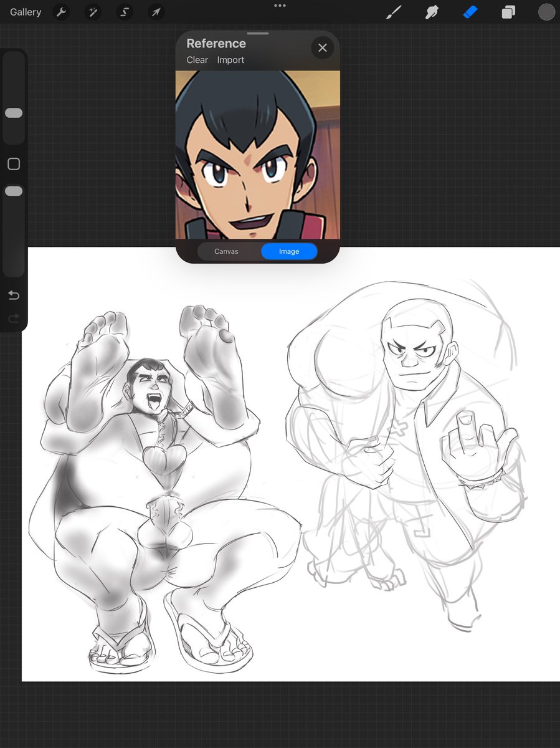Open the Selection tool
Screen dimensions: 560x748
pos(125,12)
